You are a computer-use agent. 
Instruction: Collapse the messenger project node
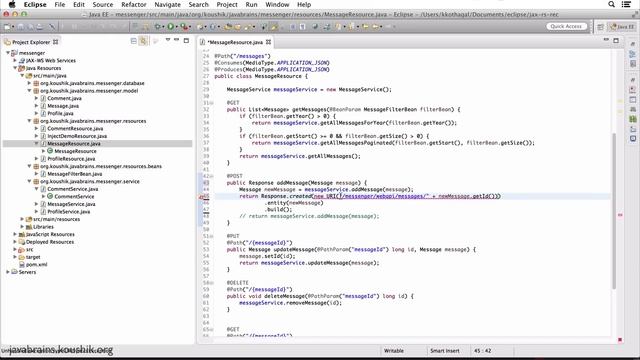click(x=8, y=53)
